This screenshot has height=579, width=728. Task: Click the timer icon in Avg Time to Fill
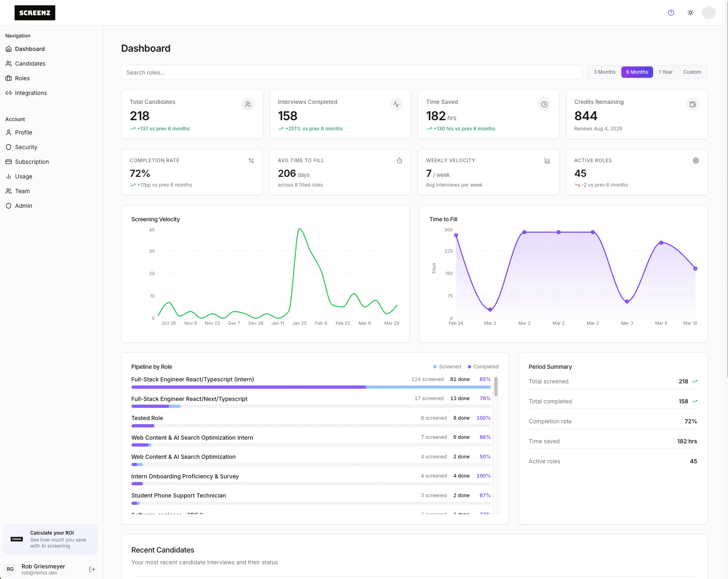pyautogui.click(x=399, y=161)
